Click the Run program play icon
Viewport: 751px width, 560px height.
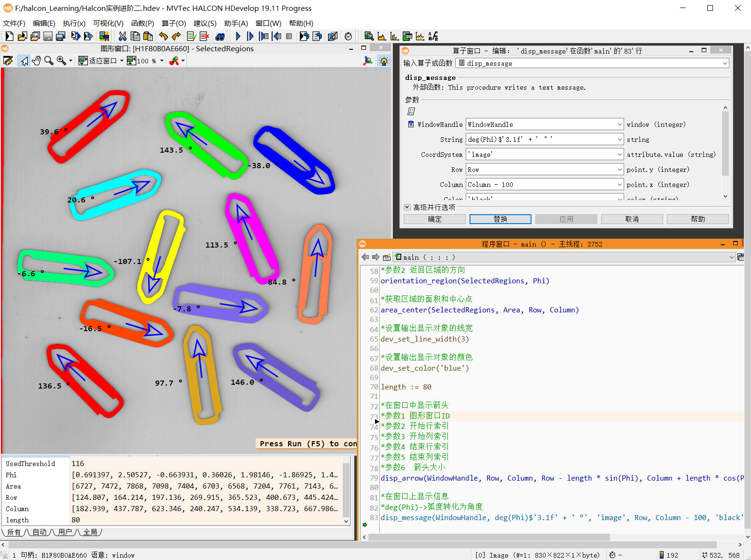tap(238, 36)
